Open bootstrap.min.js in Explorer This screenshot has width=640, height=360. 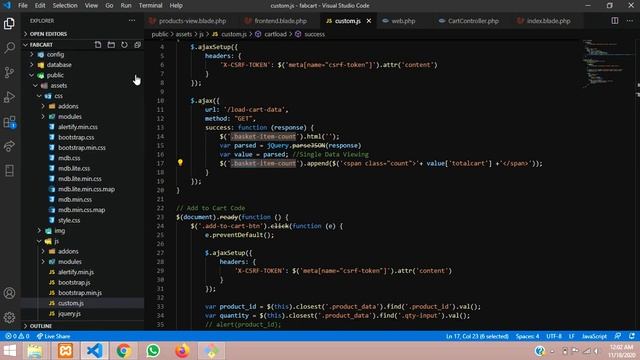[80, 293]
